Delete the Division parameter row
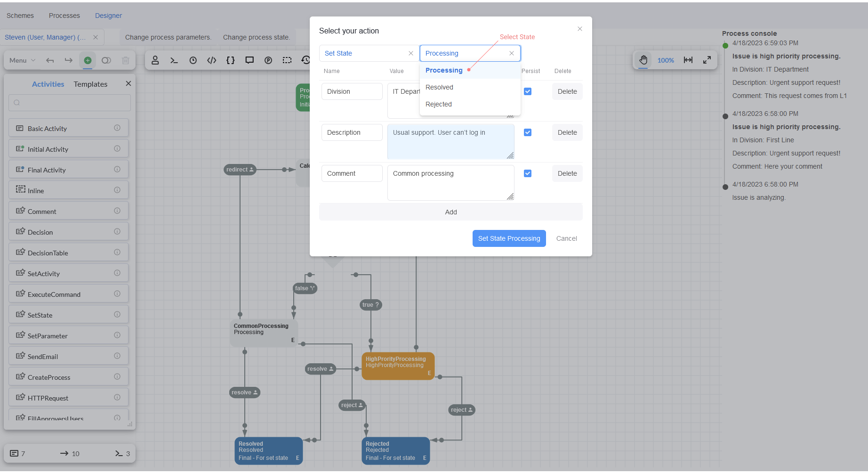The image size is (868, 474). click(x=567, y=91)
